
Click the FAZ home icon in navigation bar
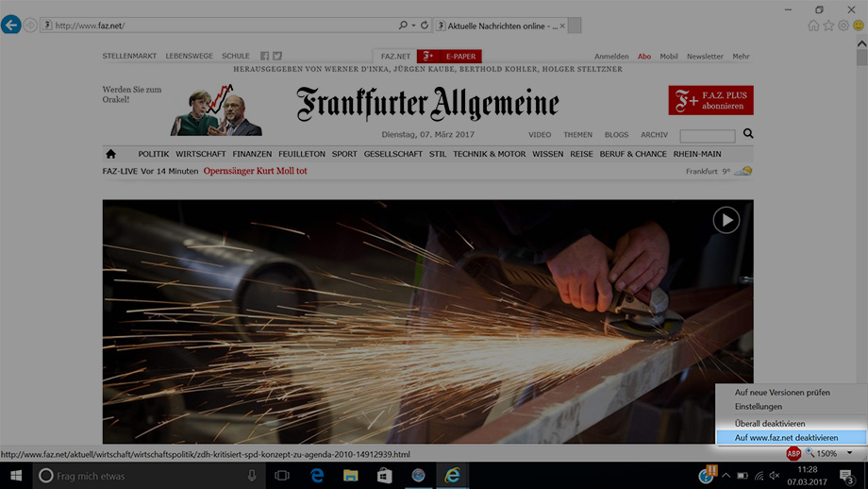(110, 154)
